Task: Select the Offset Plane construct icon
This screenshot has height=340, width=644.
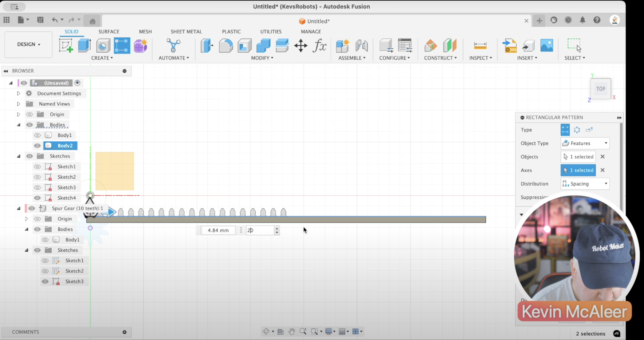Action: pyautogui.click(x=431, y=46)
